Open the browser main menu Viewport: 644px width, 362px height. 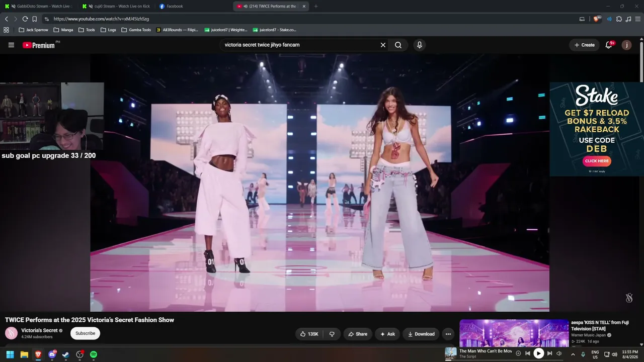[x=637, y=19]
